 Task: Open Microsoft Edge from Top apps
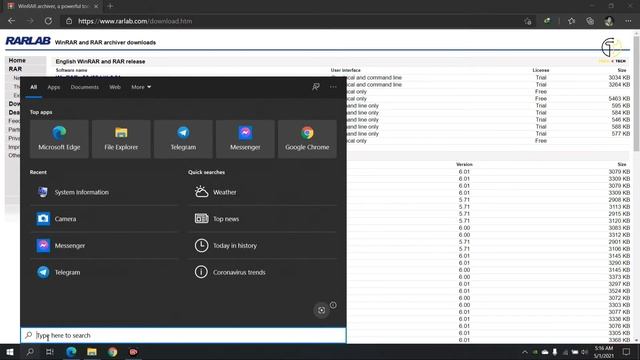point(59,139)
